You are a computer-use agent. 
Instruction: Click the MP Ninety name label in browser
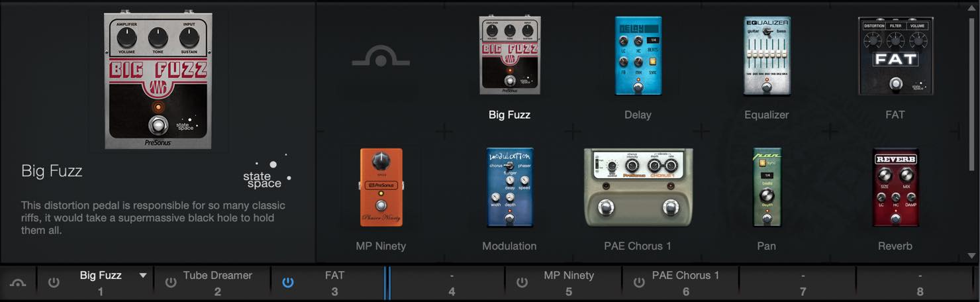[381, 246]
